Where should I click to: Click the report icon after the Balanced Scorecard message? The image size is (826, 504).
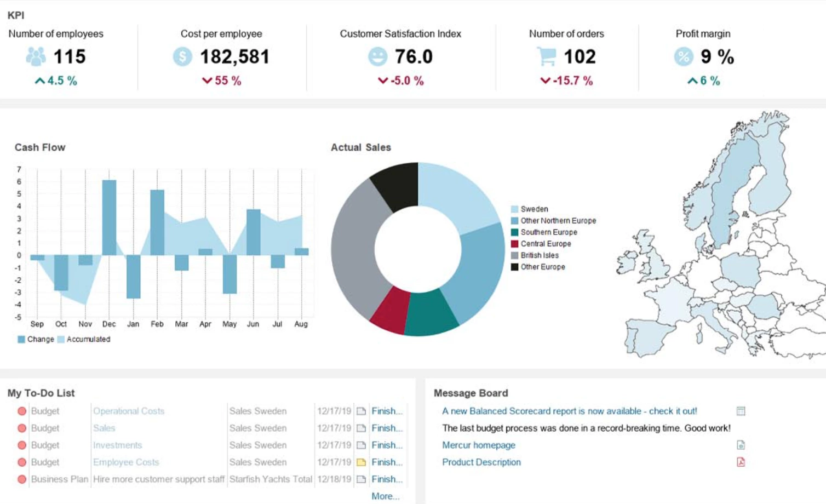[x=739, y=411]
